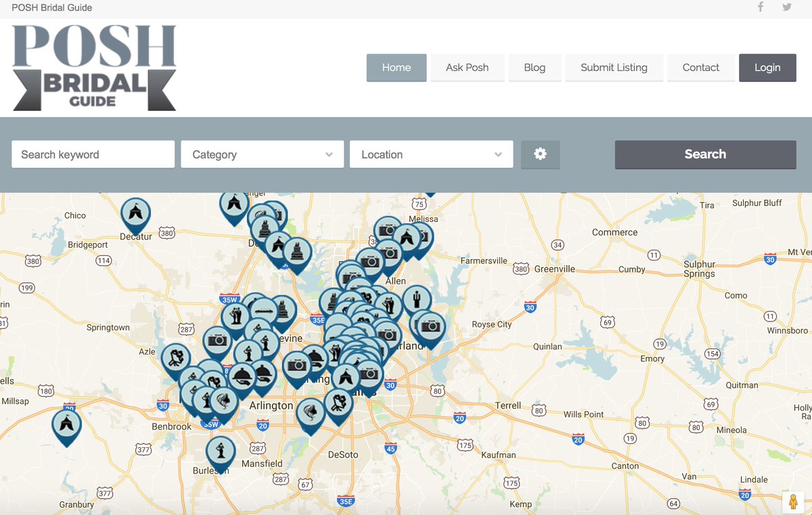Click the Login button
This screenshot has width=812, height=515.
pyautogui.click(x=767, y=68)
